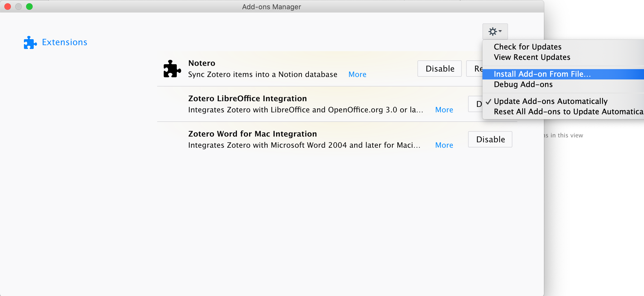Select the Zotero Word for Mac Integration title

click(252, 134)
